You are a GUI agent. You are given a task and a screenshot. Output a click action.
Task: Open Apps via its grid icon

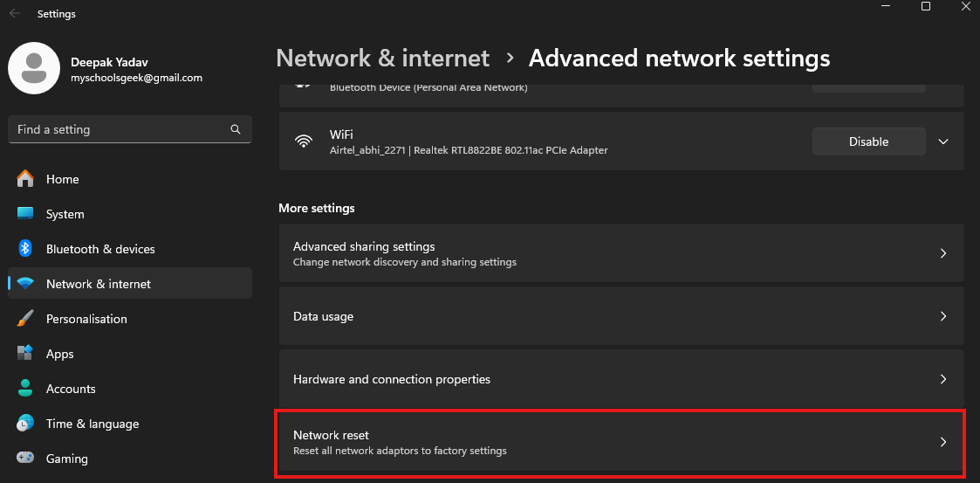click(25, 354)
